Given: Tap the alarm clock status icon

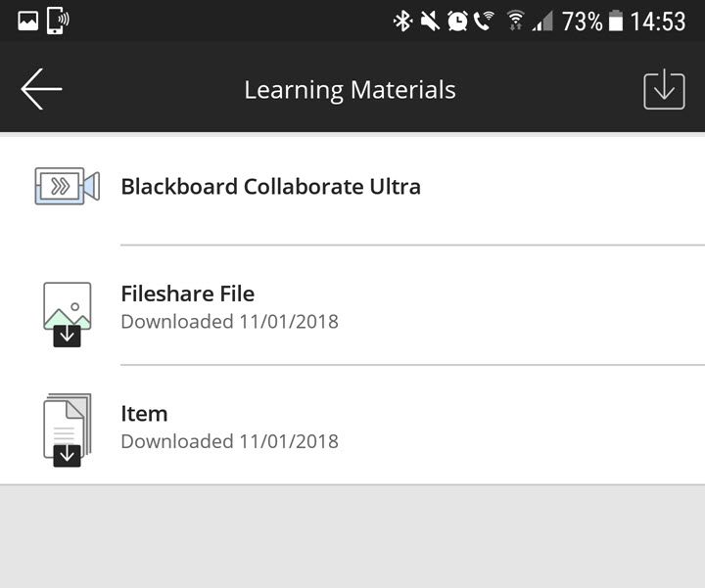Looking at the screenshot, I should pos(457,22).
